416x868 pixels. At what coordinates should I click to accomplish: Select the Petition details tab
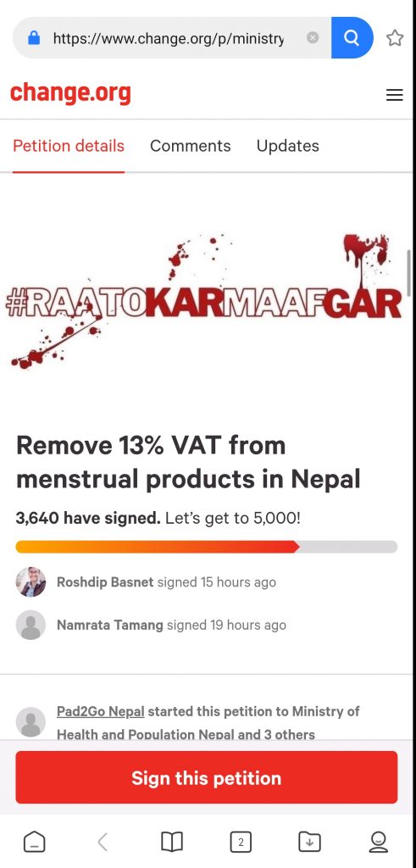tap(69, 146)
